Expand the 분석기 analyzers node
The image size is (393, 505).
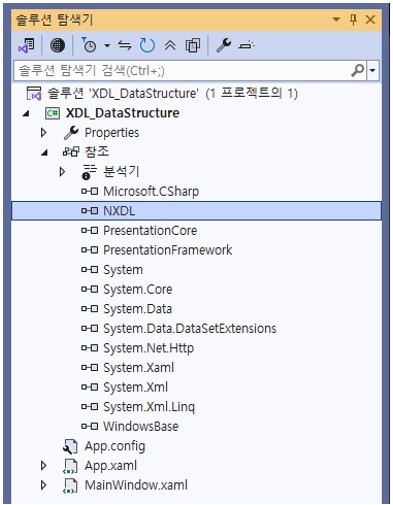click(62, 172)
